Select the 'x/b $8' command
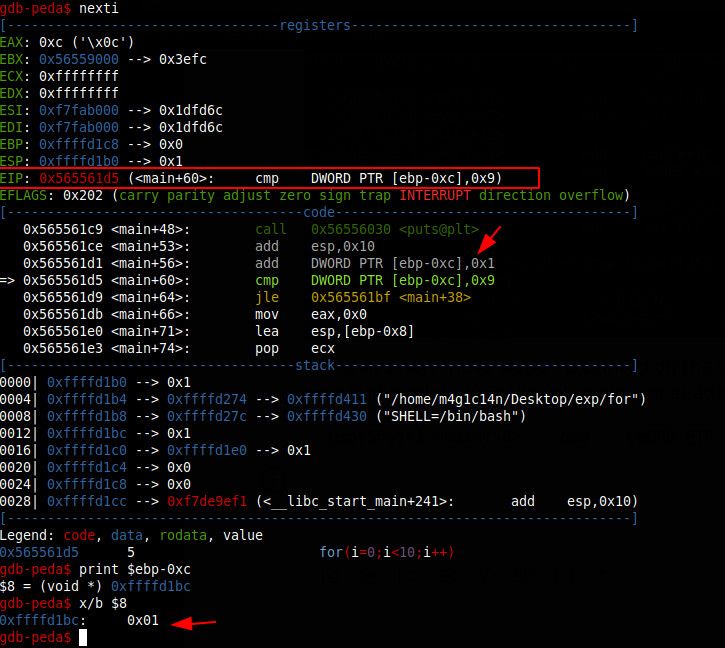725x648 pixels. pos(103,604)
